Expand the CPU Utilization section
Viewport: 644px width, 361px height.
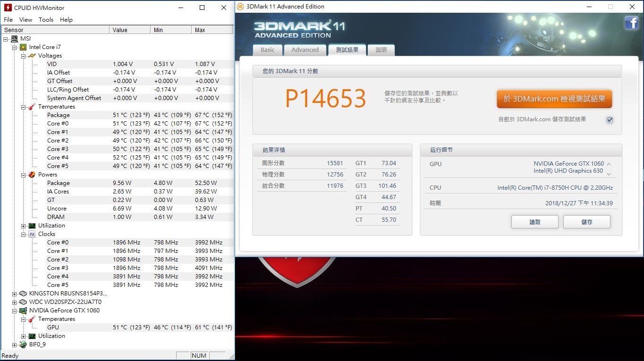coord(23,226)
